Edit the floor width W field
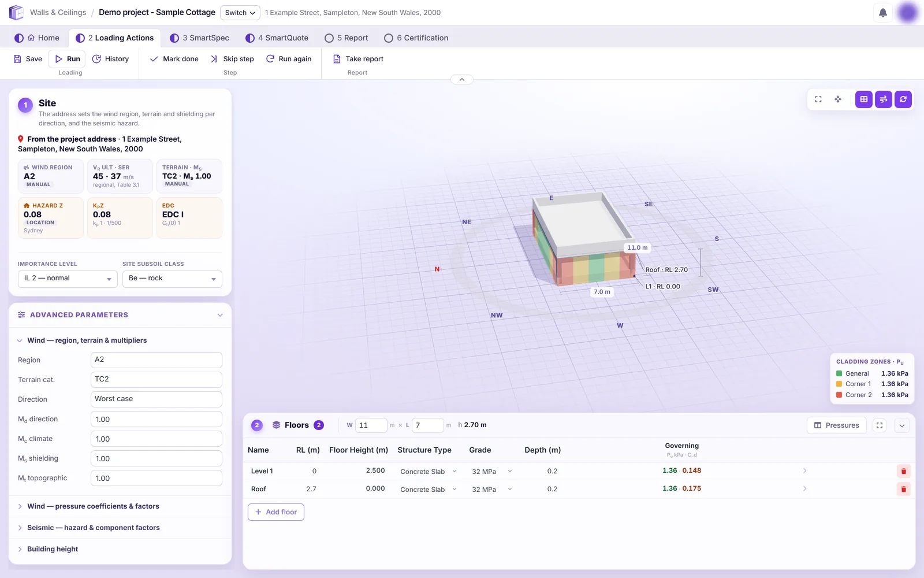924x578 pixels. point(371,425)
